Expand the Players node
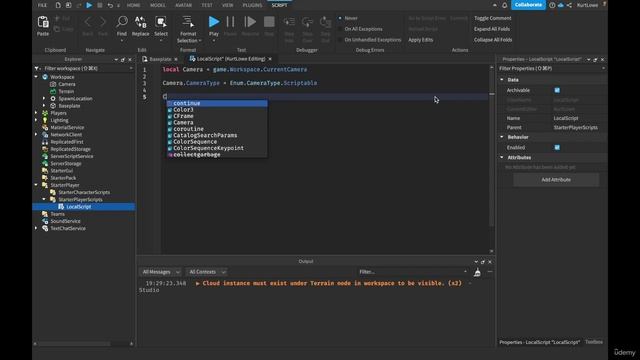Viewport: 640px width, 360px height. click(x=36, y=113)
